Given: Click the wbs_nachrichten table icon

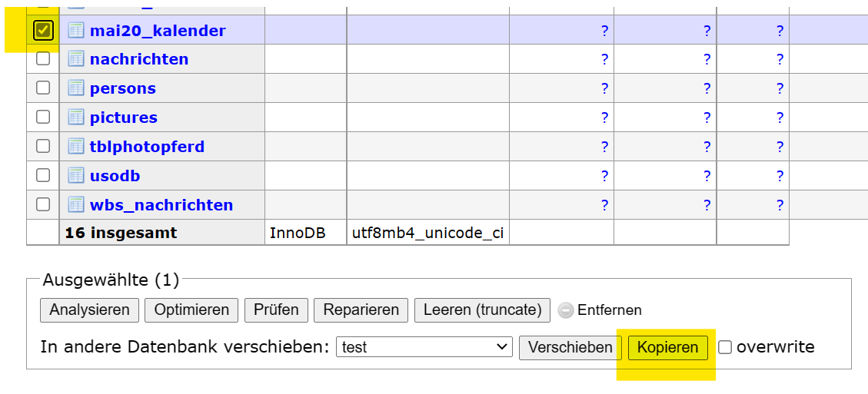Looking at the screenshot, I should click(x=75, y=205).
